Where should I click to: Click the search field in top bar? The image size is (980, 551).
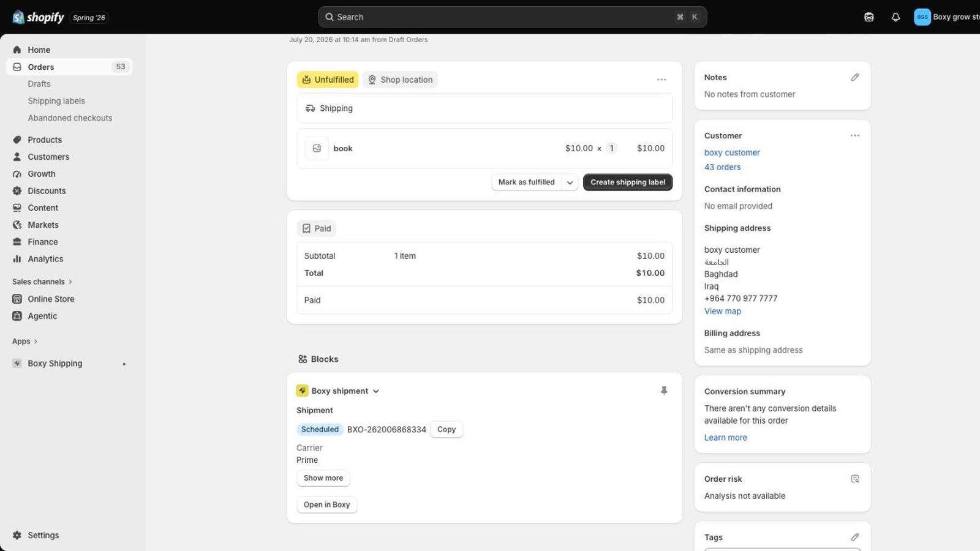tap(513, 17)
